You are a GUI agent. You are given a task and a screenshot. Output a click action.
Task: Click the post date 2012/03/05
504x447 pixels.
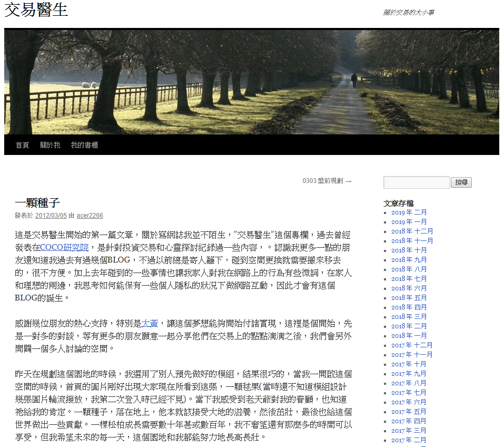(x=51, y=216)
